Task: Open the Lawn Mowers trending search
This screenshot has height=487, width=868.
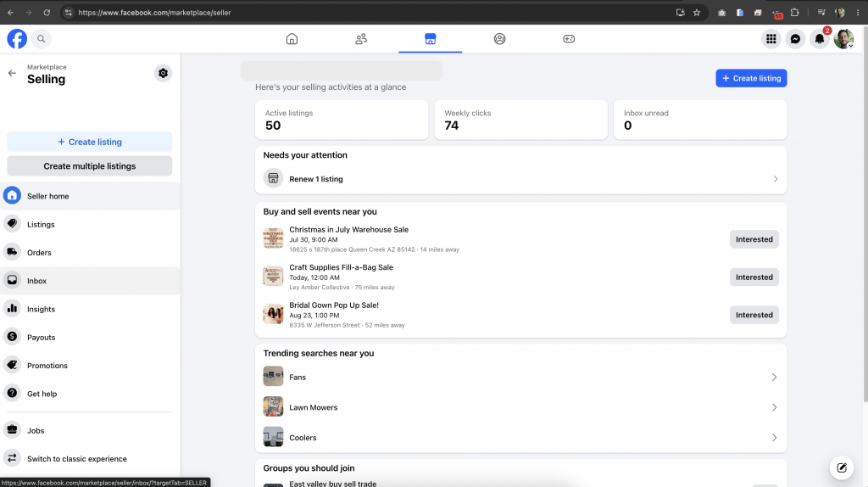Action: (521, 407)
